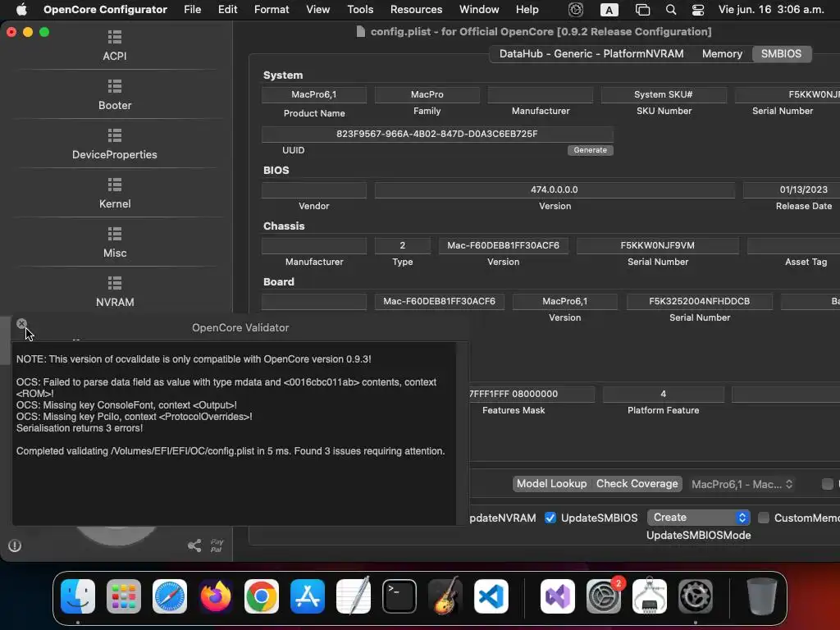Open App Store from the Dock
840x630 pixels.
point(308,596)
